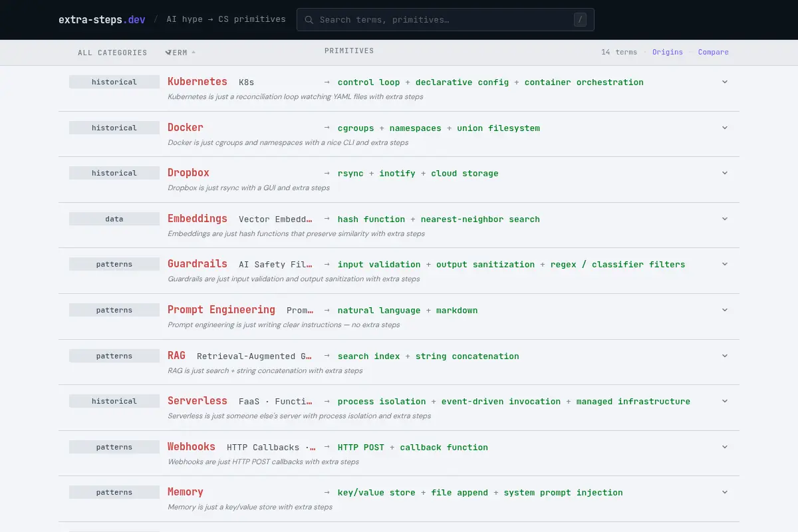Select the 'declarative config' primitive

coord(462,82)
